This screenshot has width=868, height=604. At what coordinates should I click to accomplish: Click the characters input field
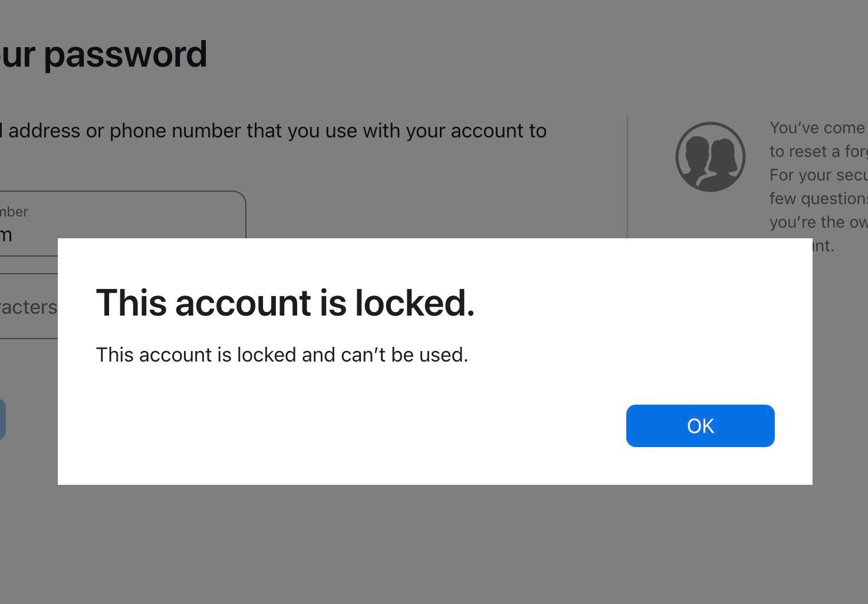[28, 307]
